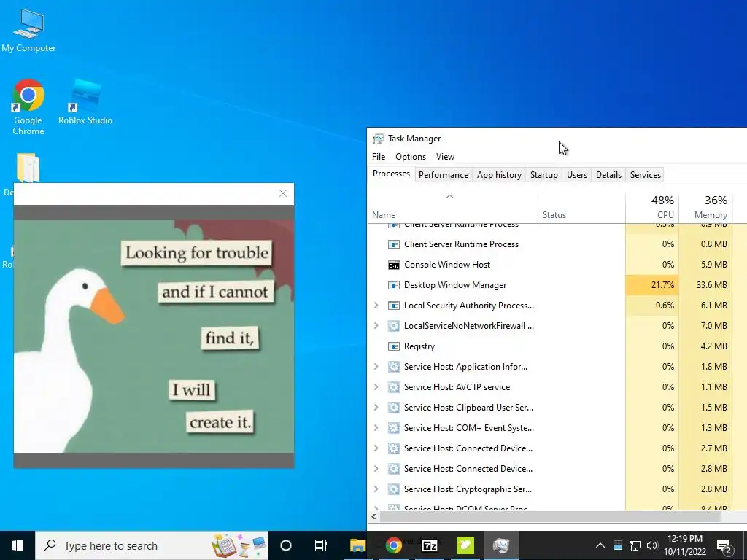Click the Task Manager taskbar button
747x560 pixels.
coord(501,545)
